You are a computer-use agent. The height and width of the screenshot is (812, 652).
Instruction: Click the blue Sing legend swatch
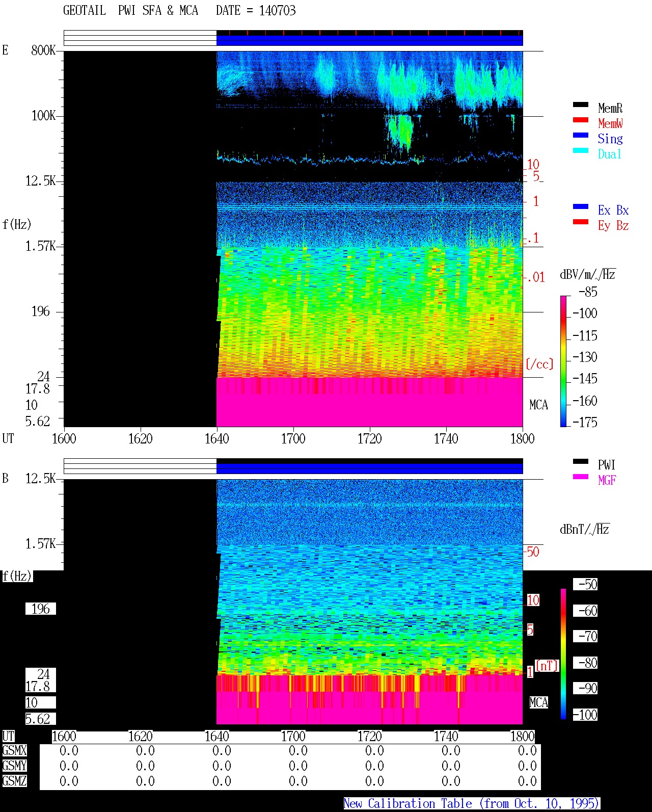click(581, 135)
